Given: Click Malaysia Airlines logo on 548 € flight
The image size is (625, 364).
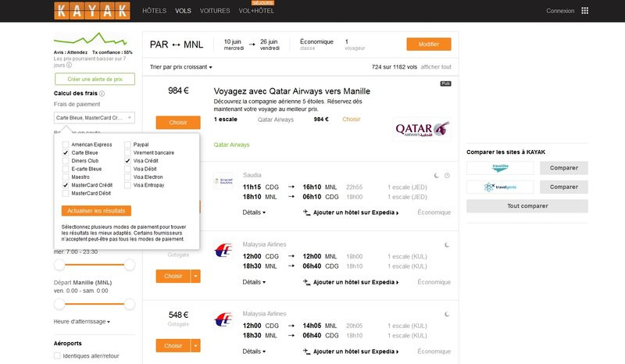Looking at the screenshot, I should [x=223, y=319].
